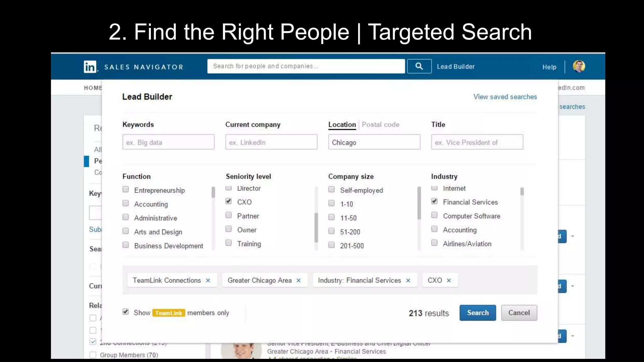Click the blue Search button
Viewport: 644px width, 362px height.
click(x=478, y=313)
